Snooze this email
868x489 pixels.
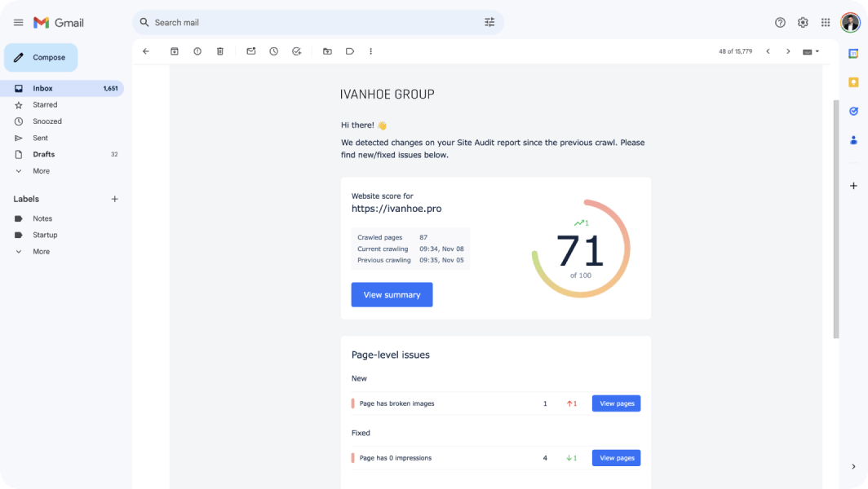click(273, 51)
